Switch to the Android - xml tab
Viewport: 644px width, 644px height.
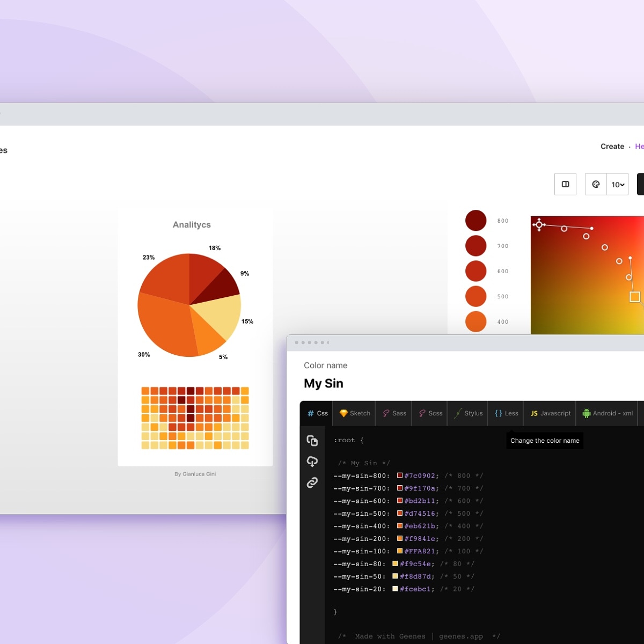(608, 413)
